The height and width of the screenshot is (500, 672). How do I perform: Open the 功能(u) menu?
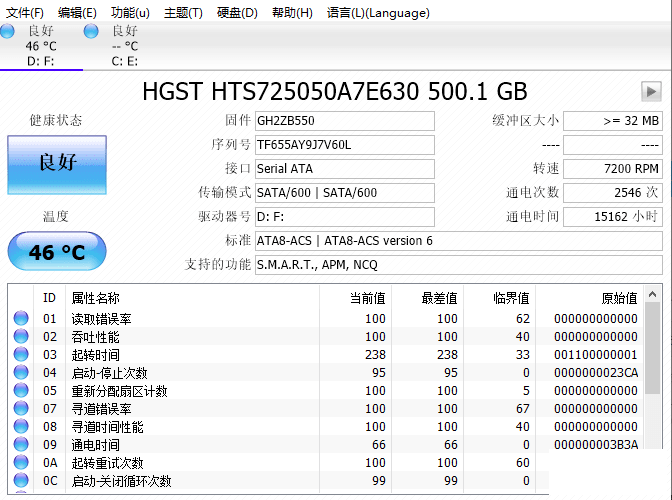click(130, 12)
